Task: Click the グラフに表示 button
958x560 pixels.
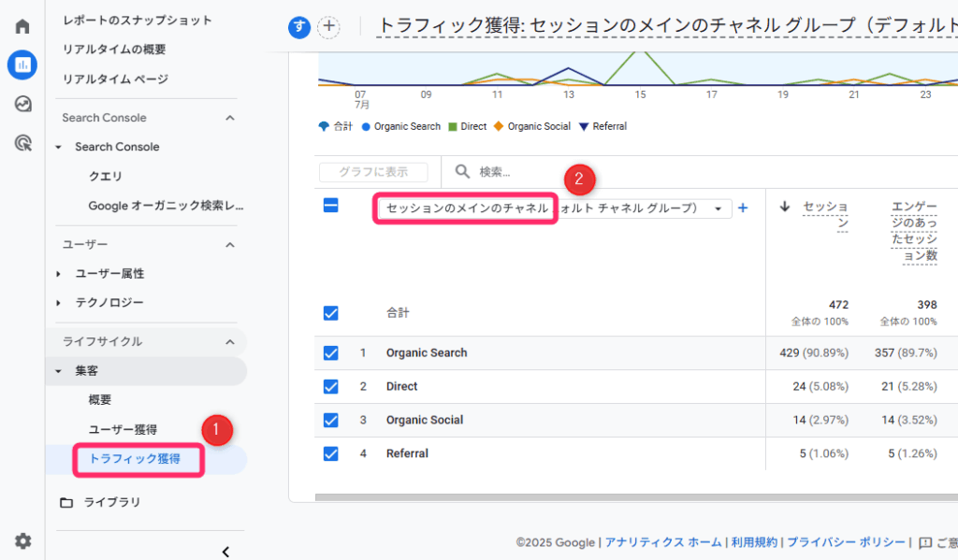Action: pos(373,172)
